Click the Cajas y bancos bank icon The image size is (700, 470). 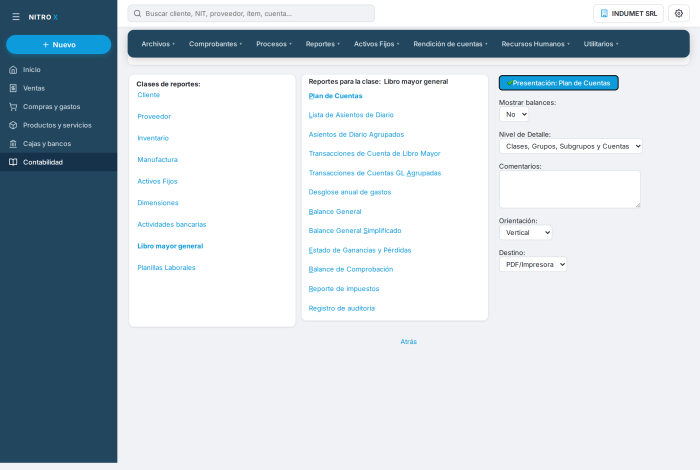[x=13, y=144]
